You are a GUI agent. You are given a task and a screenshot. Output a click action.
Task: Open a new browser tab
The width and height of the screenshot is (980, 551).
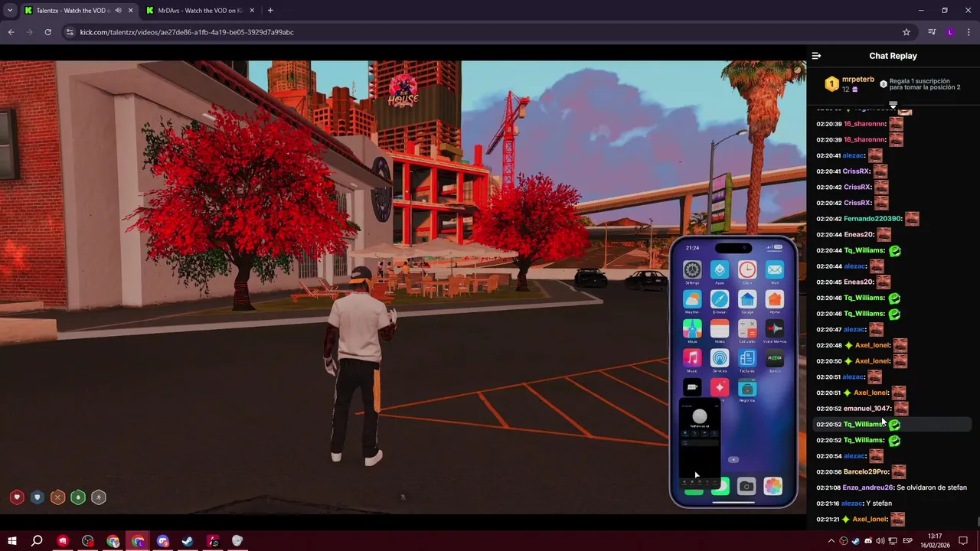coord(270,11)
